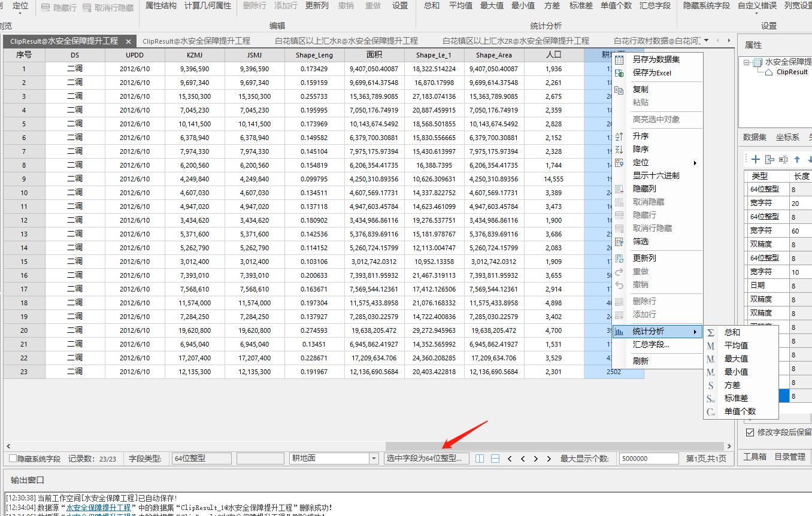Screen dimensions: 812x516
Task: Open 水安全保障提升工程 link in output
Action: (98, 508)
